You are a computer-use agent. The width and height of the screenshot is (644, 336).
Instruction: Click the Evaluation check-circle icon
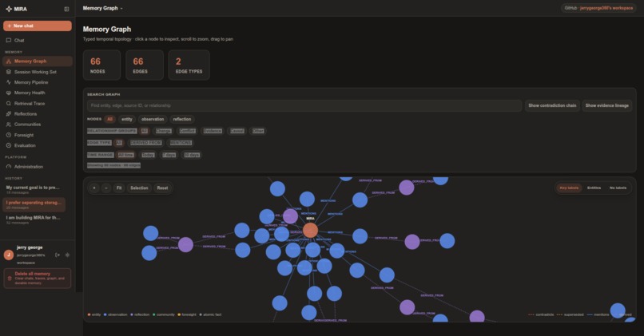pos(9,145)
